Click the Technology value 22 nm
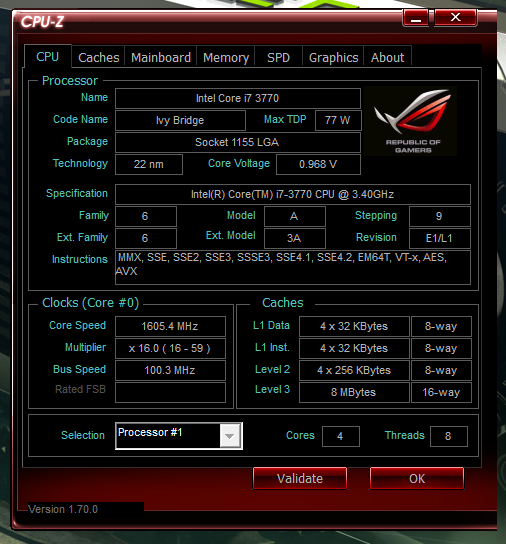This screenshot has width=506, height=544. (149, 164)
